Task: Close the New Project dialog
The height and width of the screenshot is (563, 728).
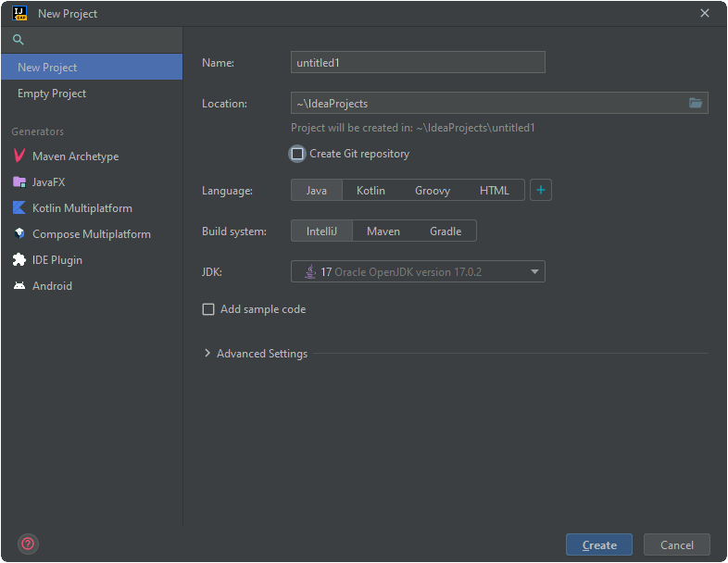Action: coord(704,13)
